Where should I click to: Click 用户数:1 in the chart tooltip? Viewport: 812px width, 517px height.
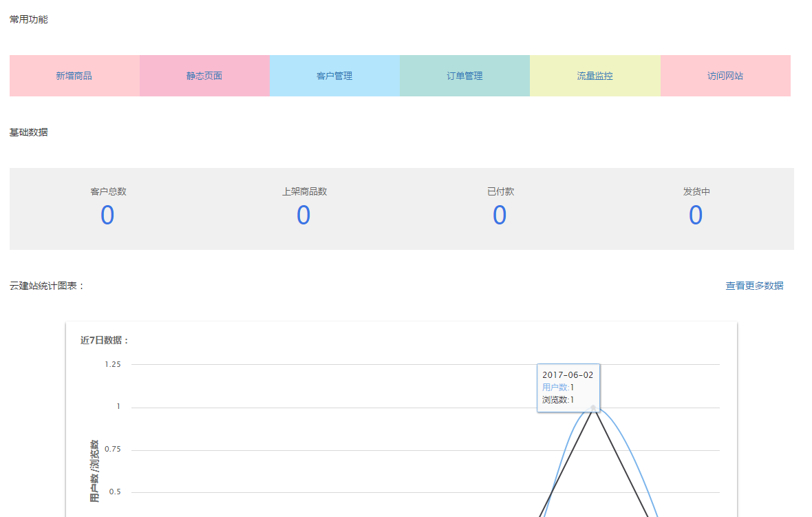[x=557, y=388]
